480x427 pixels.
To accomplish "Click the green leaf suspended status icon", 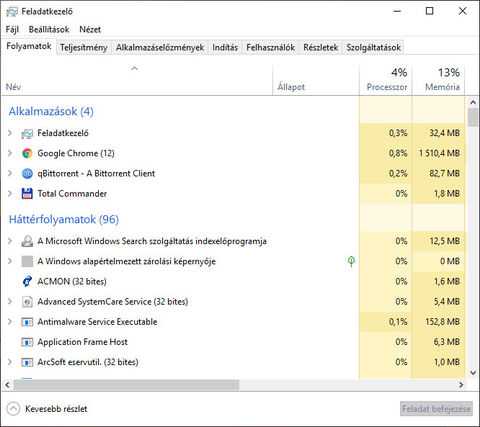I will click(351, 261).
